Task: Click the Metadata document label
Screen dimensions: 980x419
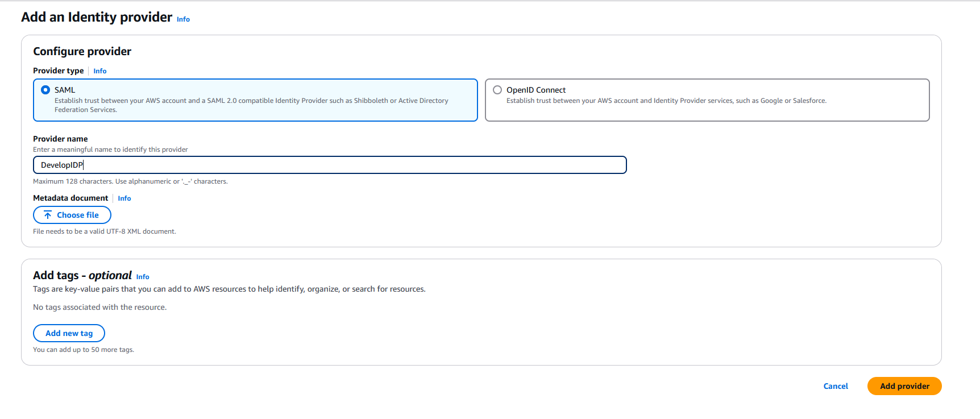Action: [x=70, y=198]
